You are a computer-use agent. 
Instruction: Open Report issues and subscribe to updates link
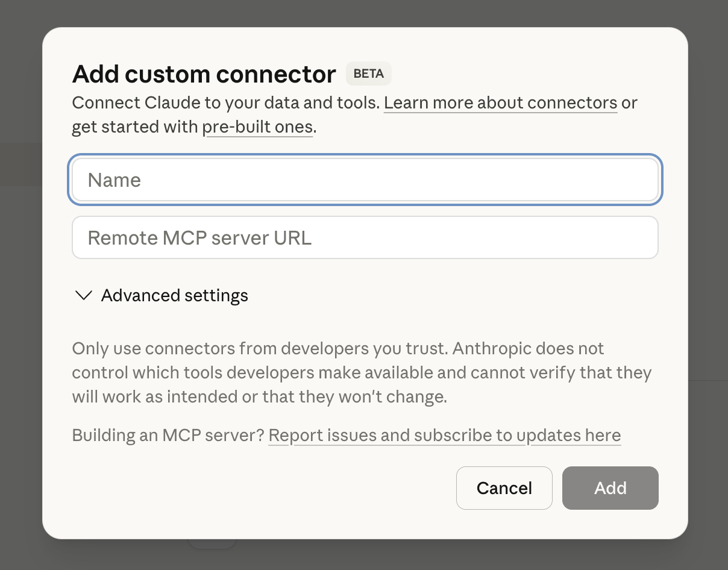click(x=444, y=435)
